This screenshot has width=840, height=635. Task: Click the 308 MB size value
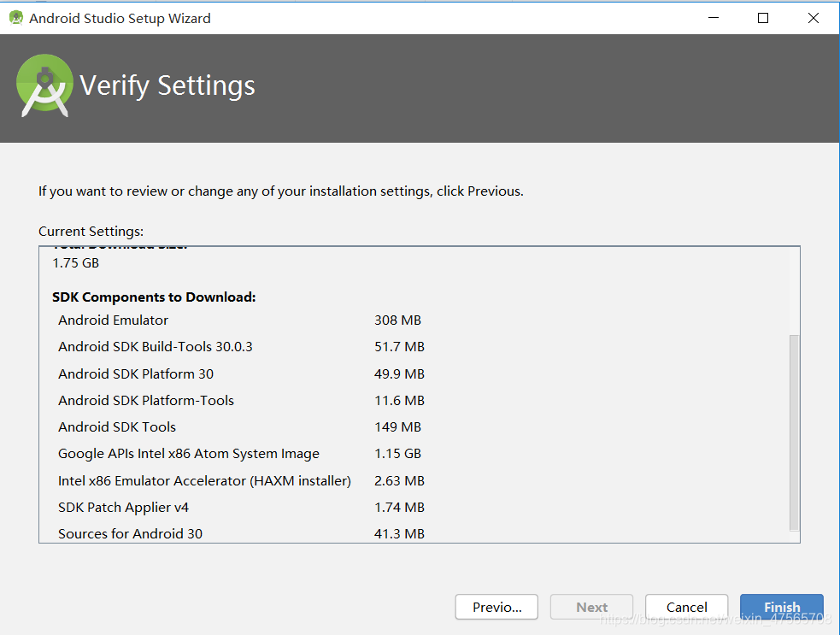coord(397,320)
